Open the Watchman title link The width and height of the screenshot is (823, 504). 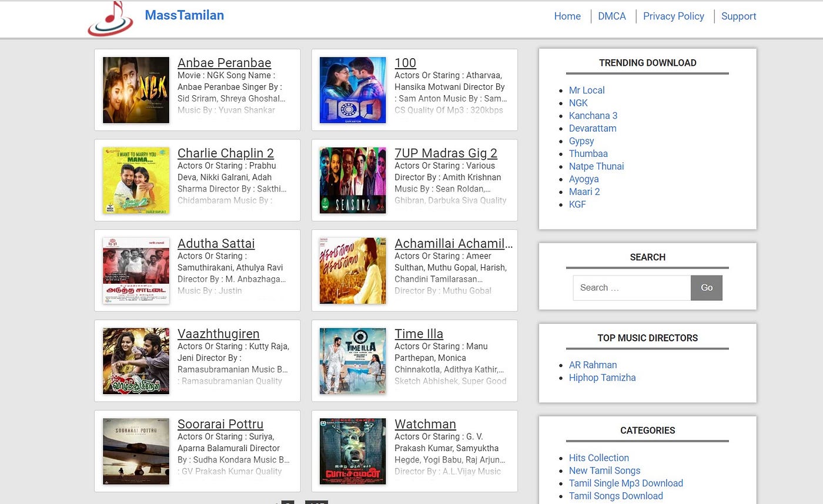click(425, 424)
